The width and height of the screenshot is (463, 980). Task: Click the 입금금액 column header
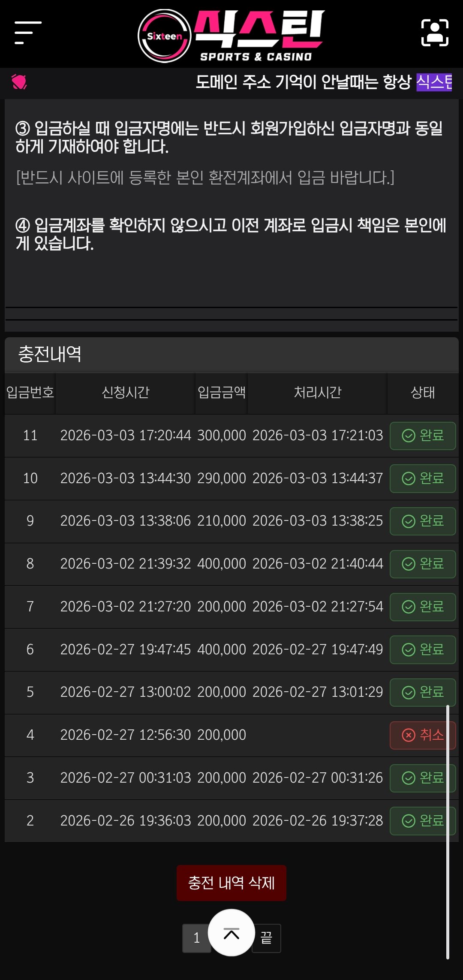click(x=221, y=393)
